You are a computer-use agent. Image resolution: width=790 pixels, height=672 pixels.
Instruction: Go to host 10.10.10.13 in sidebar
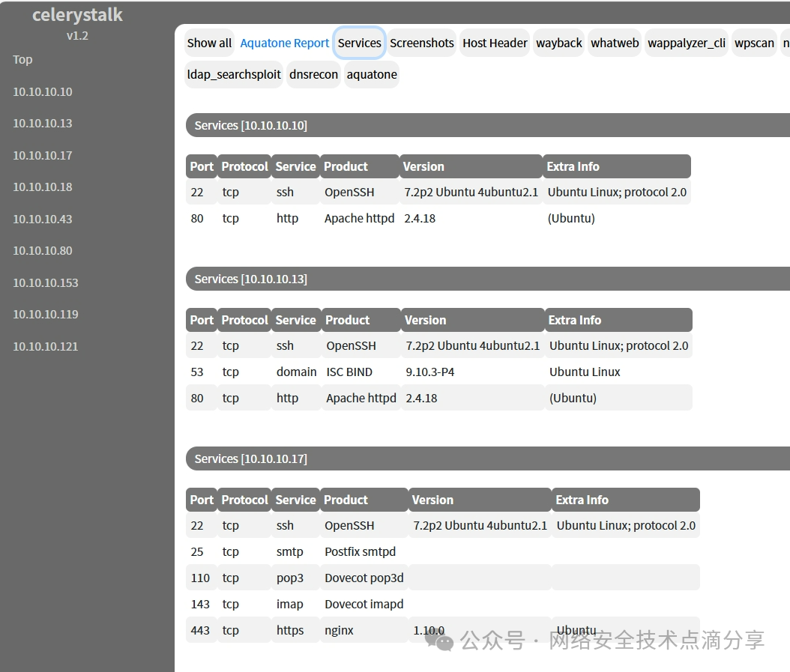42,124
